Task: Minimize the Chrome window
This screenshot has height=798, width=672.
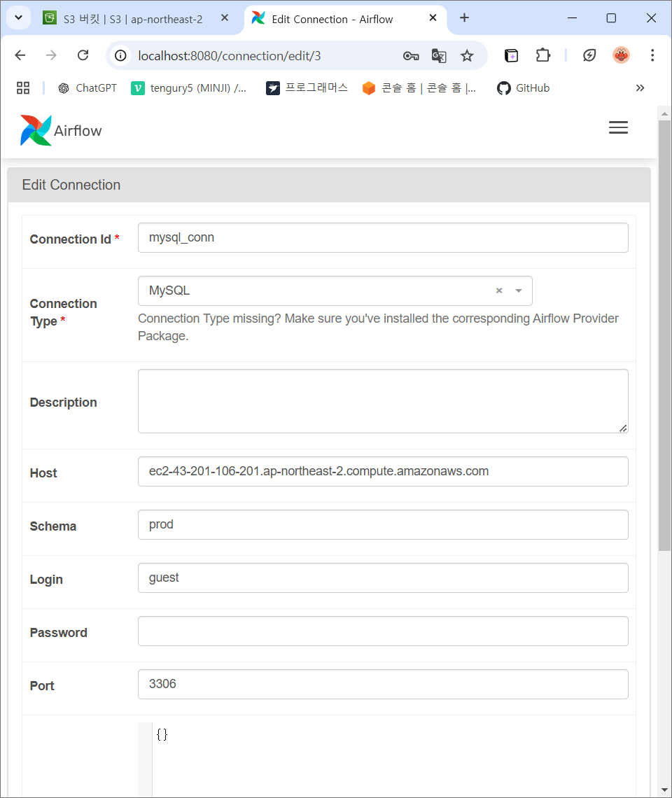Action: coord(572,17)
